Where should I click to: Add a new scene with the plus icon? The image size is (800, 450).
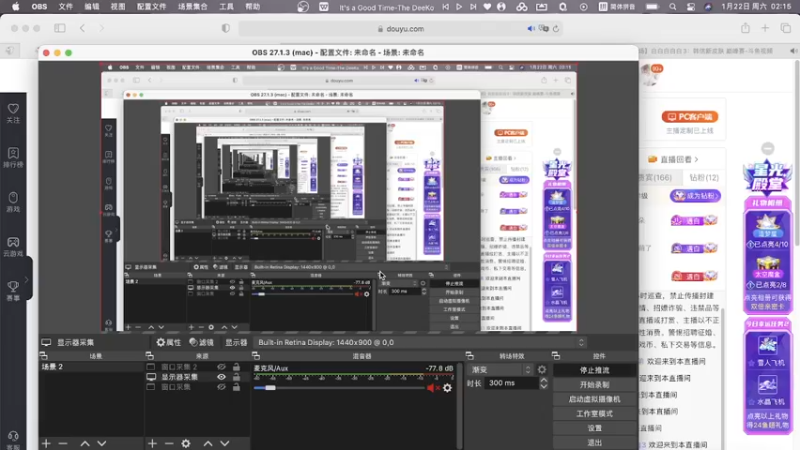(x=46, y=443)
